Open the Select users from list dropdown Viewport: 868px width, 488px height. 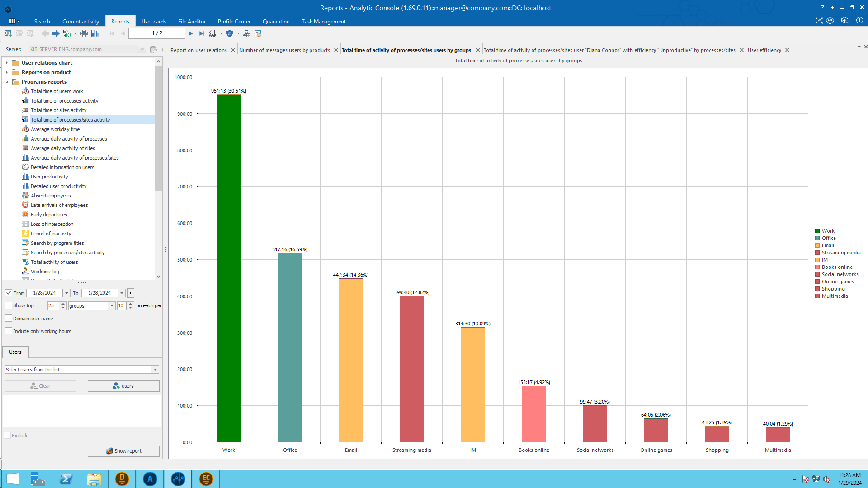[x=155, y=370]
